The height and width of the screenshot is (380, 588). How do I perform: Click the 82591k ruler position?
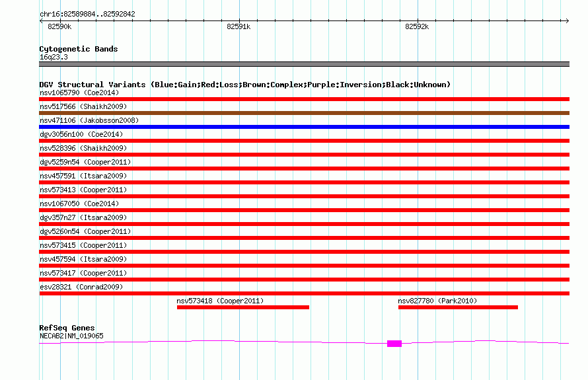239,26
